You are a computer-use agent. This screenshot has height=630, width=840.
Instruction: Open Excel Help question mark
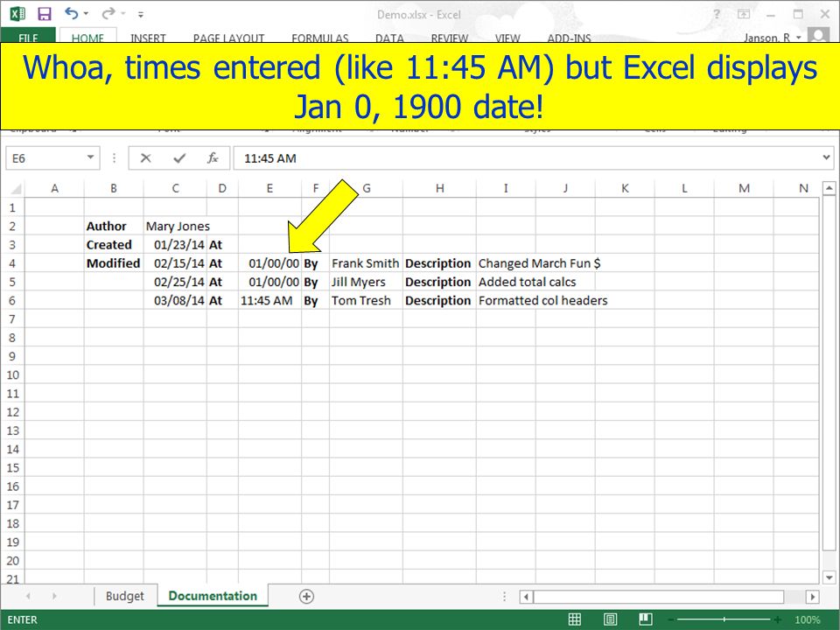(x=717, y=15)
